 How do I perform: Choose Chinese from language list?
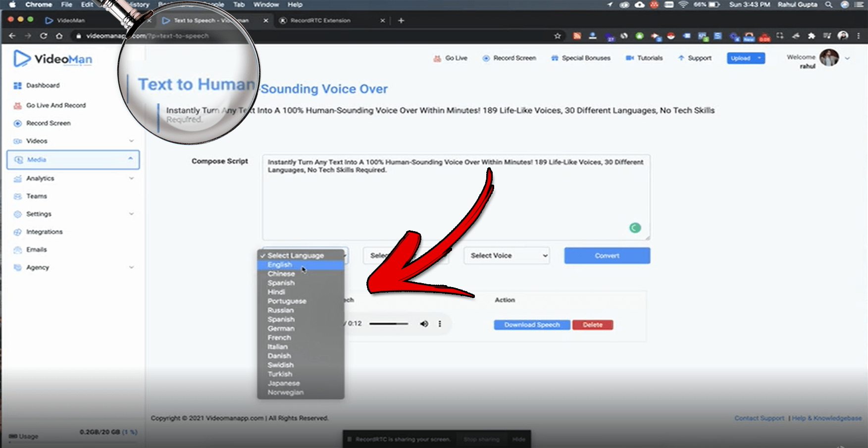(x=301, y=274)
